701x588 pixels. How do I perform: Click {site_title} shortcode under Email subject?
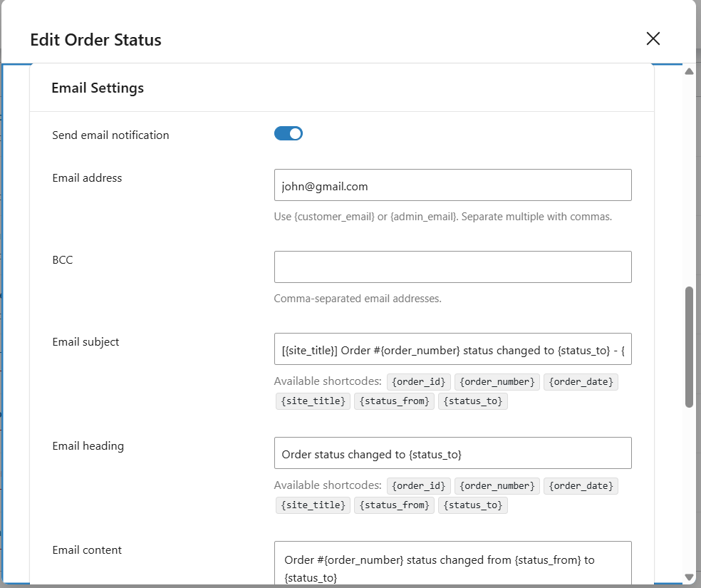pyautogui.click(x=313, y=401)
